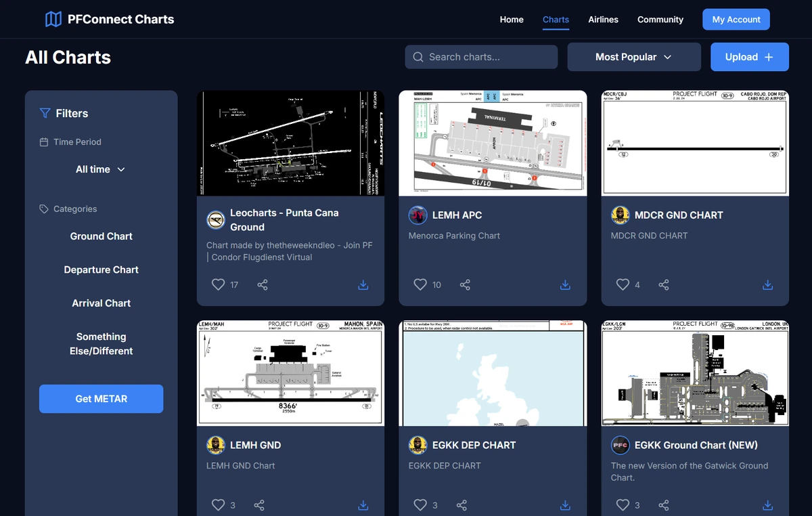
Task: Download the LEMH APC chart
Action: coord(565,285)
